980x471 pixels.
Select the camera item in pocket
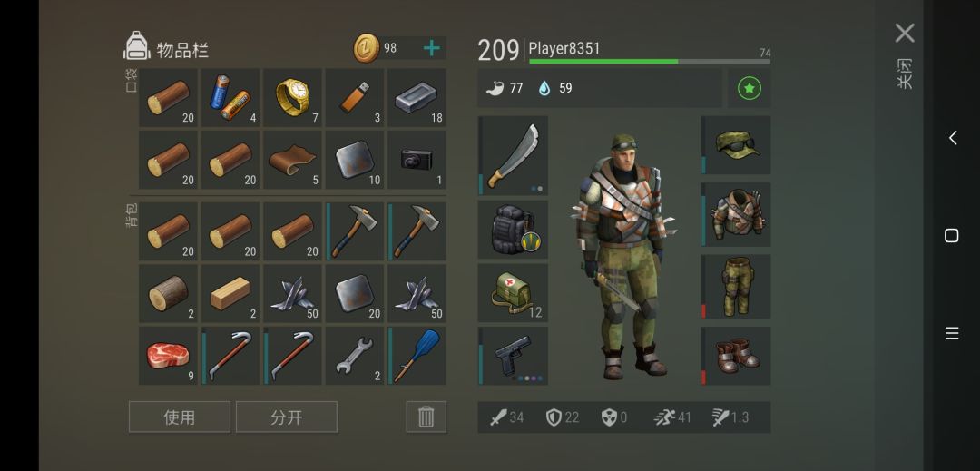pyautogui.click(x=416, y=160)
